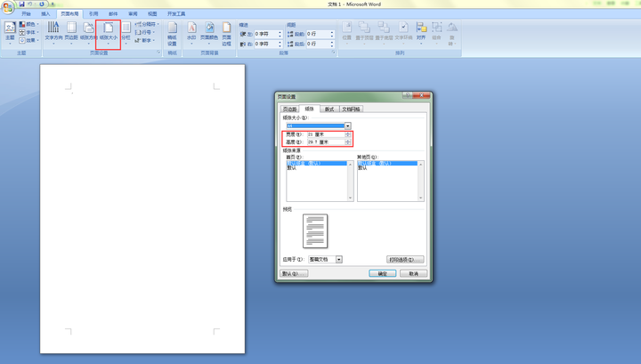Open the 行号 line numbers menu
This screenshot has height=364, width=641.
click(145, 32)
